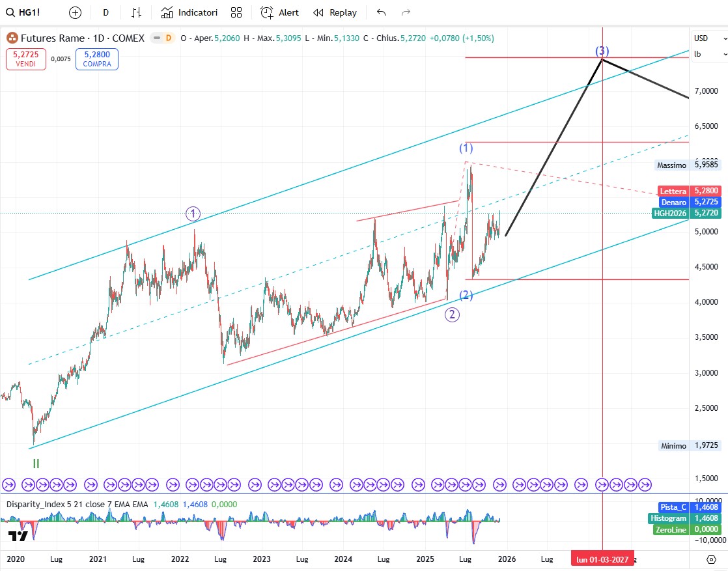The height and width of the screenshot is (571, 728).
Task: Click the 5,2800 COMPRA buy button
Action: [x=97, y=59]
